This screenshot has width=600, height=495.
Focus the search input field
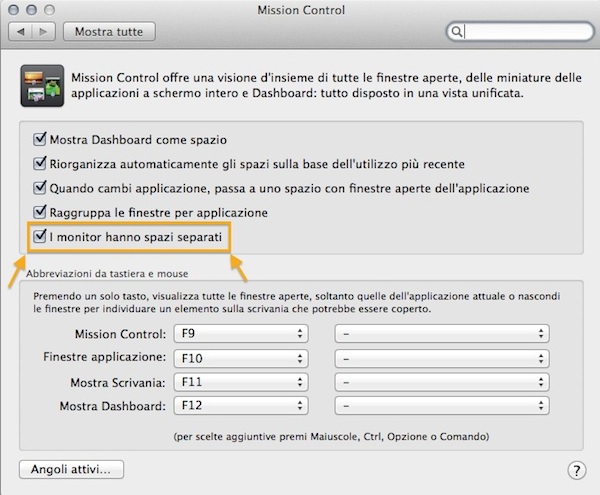click(x=520, y=31)
